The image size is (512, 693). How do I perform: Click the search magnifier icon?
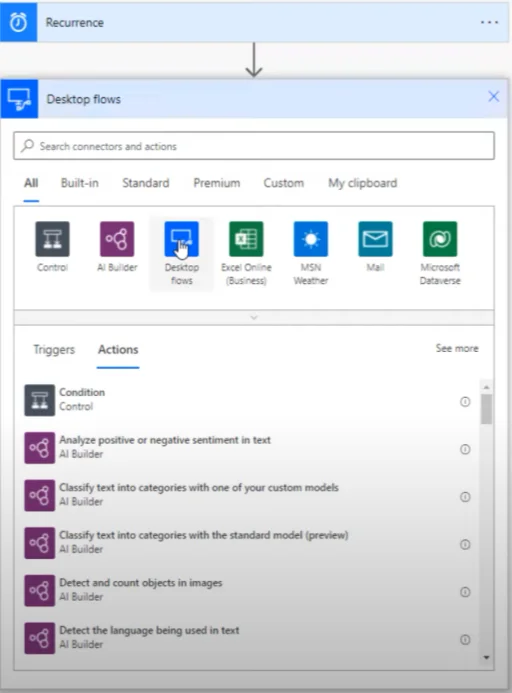27,145
